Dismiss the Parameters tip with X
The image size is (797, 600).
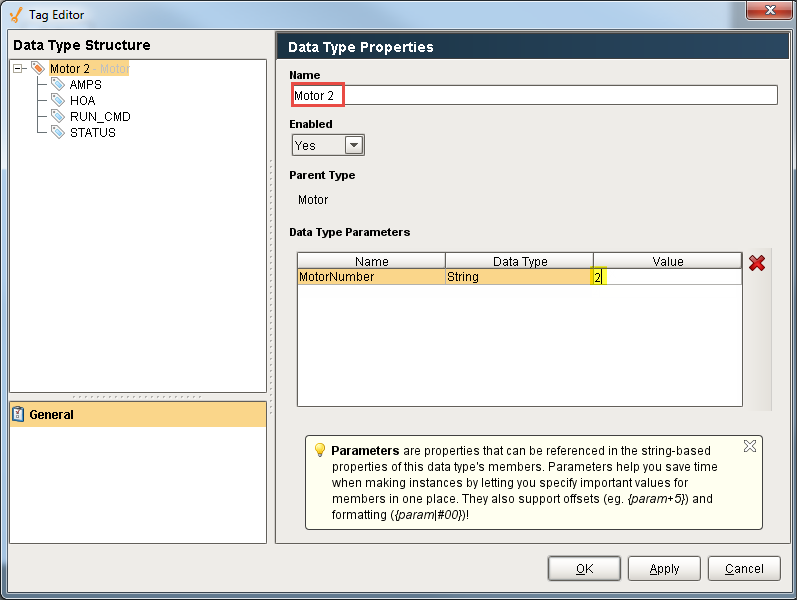750,446
